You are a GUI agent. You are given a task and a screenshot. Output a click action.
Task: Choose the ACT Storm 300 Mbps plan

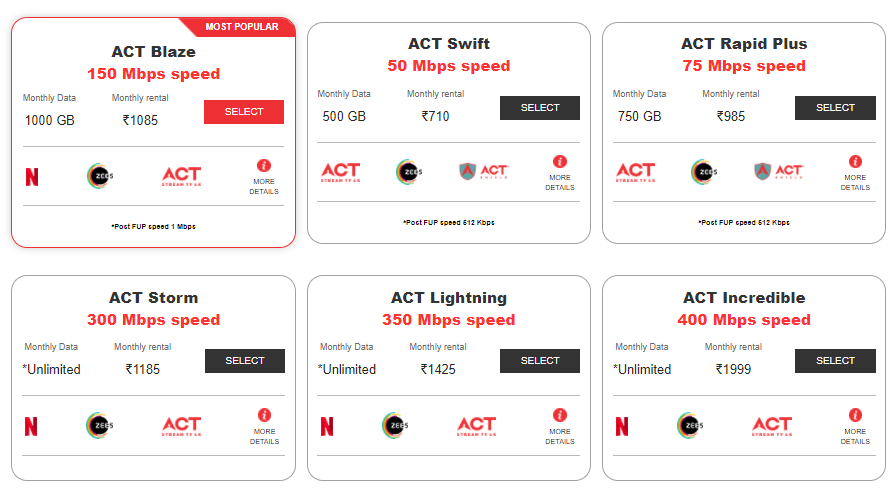tap(245, 361)
